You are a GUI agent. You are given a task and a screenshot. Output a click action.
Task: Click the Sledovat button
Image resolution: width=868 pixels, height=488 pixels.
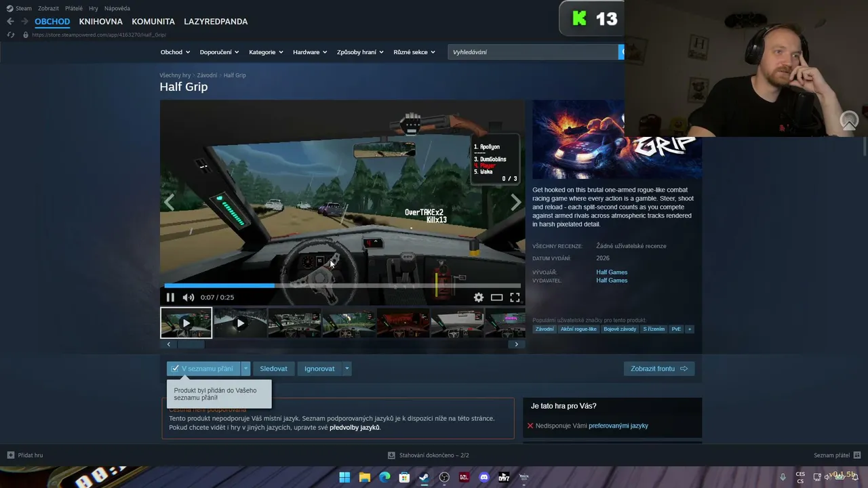(x=273, y=369)
